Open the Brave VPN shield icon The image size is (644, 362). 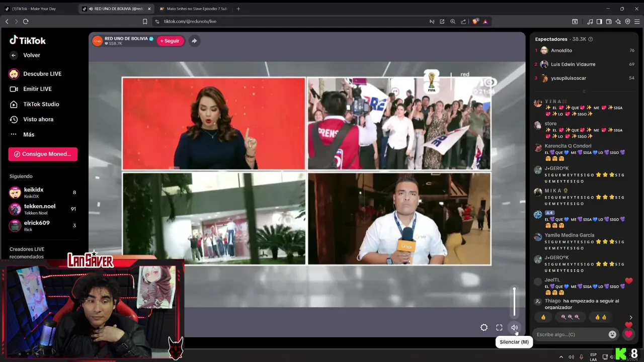pos(627,22)
